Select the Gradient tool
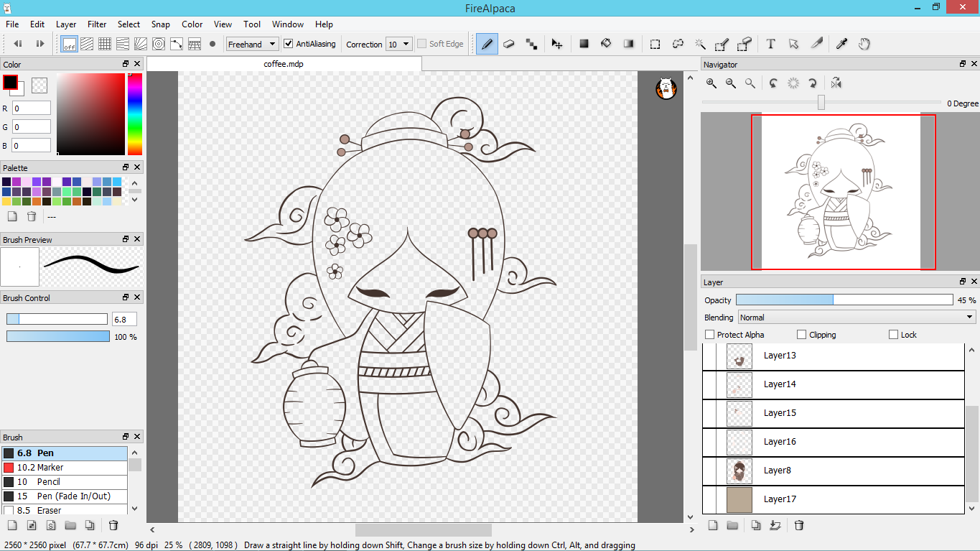 pos(629,44)
